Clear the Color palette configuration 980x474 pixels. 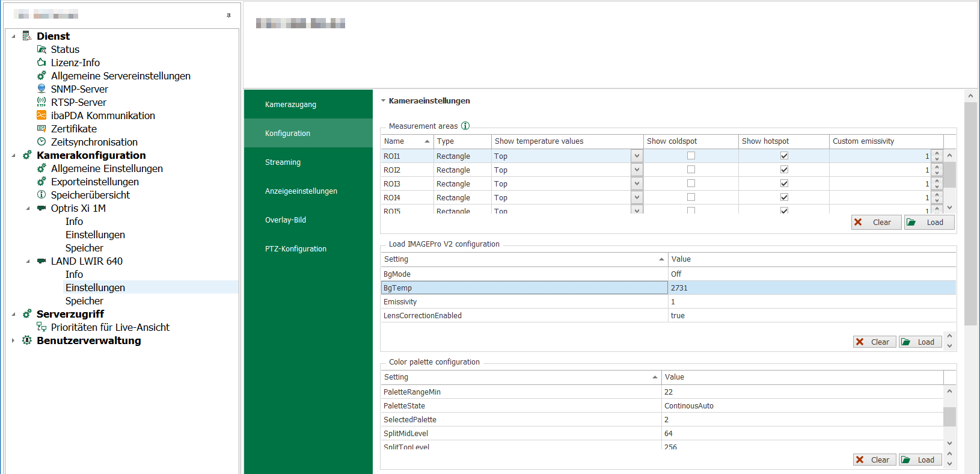(x=874, y=460)
